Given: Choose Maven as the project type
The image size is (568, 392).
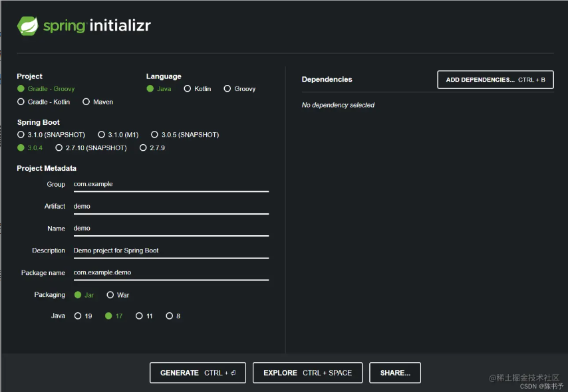Looking at the screenshot, I should (98, 102).
